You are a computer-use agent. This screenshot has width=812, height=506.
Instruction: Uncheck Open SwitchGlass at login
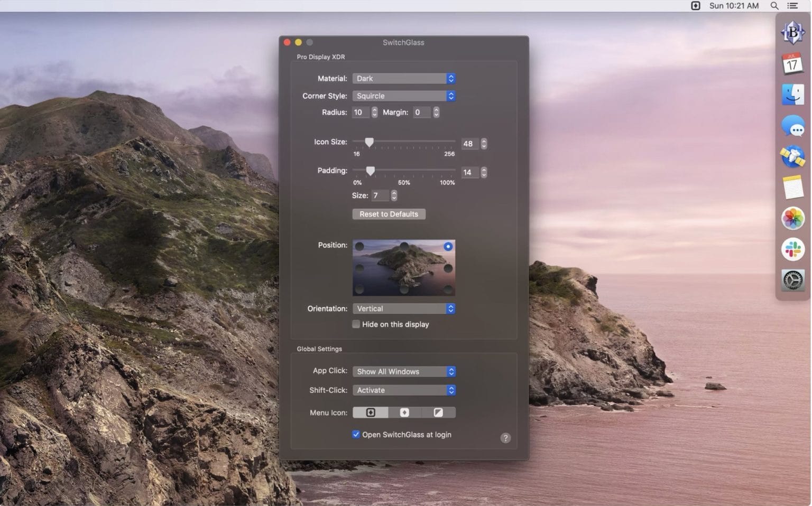pos(356,435)
